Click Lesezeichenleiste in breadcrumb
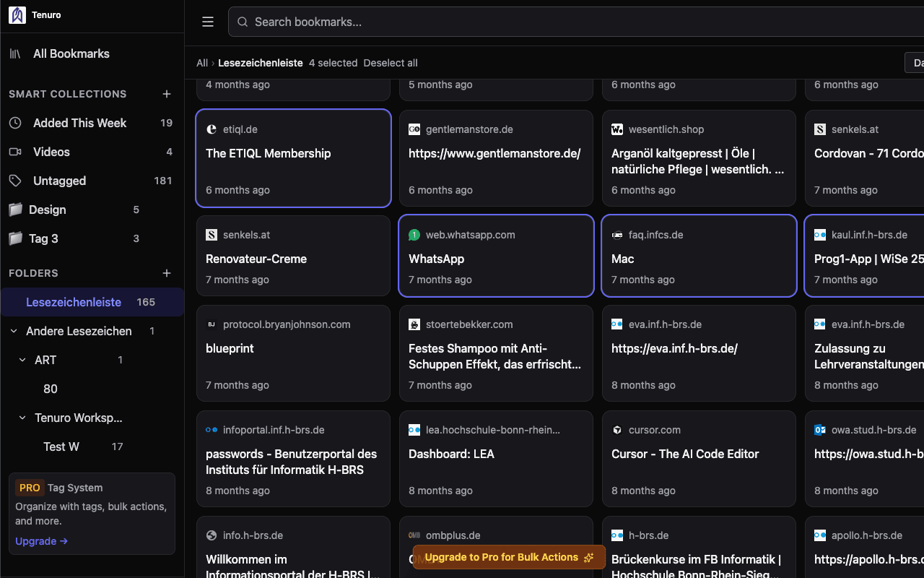This screenshot has width=924, height=578. pyautogui.click(x=261, y=63)
